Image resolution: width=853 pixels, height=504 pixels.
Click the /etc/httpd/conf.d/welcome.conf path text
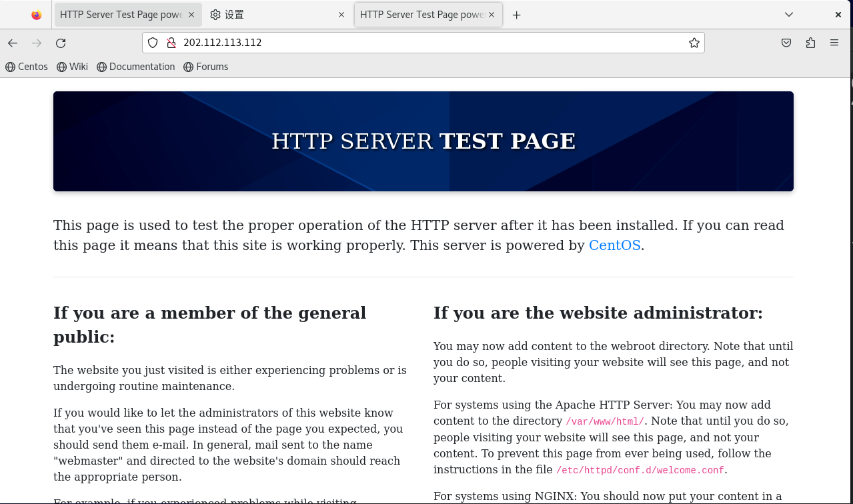[x=640, y=470]
